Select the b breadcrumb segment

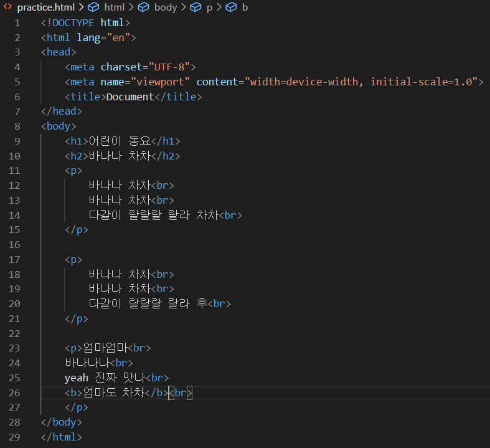pyautogui.click(x=245, y=7)
